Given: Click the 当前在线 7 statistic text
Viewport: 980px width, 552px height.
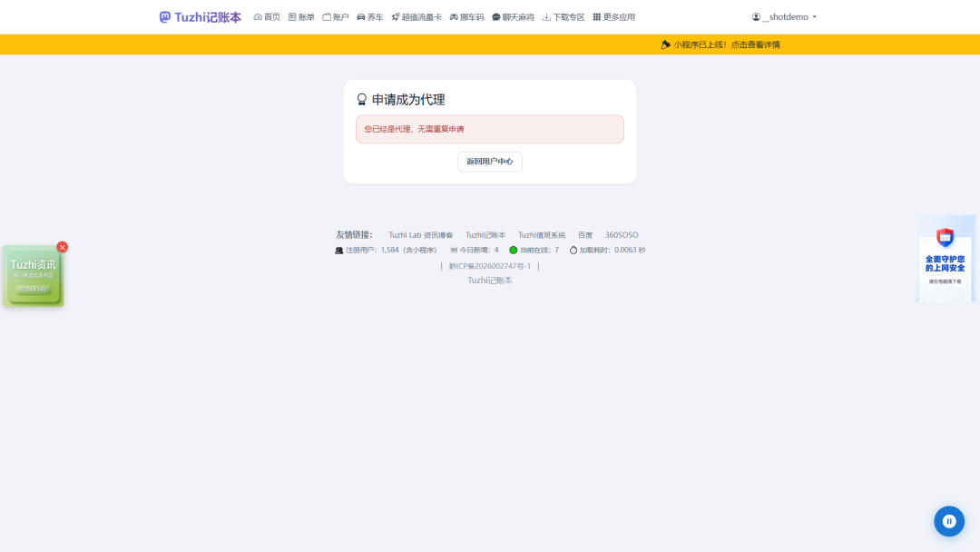Looking at the screenshot, I should pyautogui.click(x=539, y=250).
